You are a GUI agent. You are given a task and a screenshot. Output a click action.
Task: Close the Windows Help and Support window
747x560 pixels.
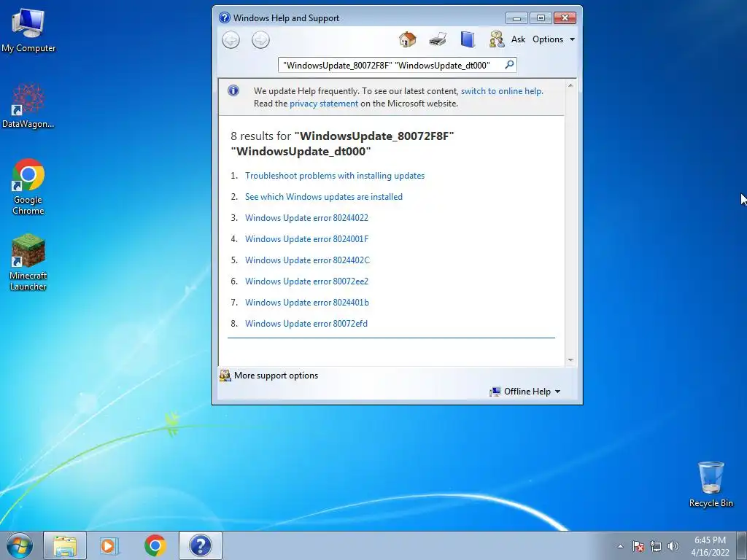click(x=565, y=18)
